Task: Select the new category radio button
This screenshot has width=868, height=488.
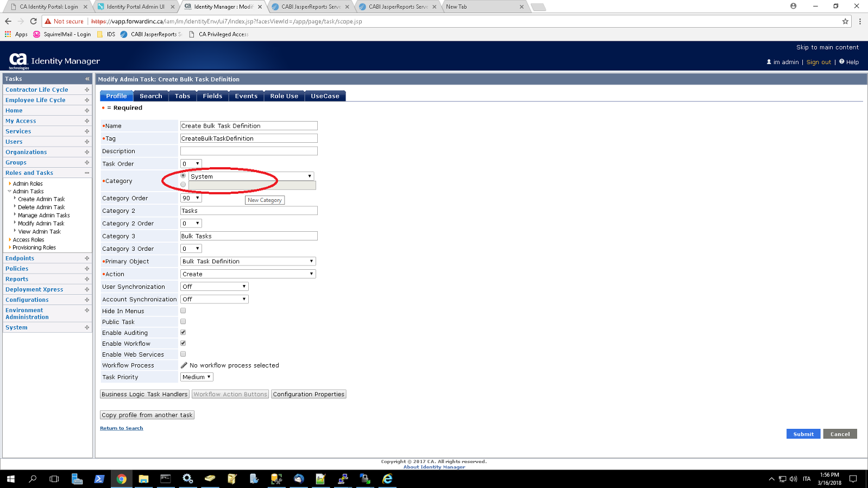Action: [x=183, y=185]
